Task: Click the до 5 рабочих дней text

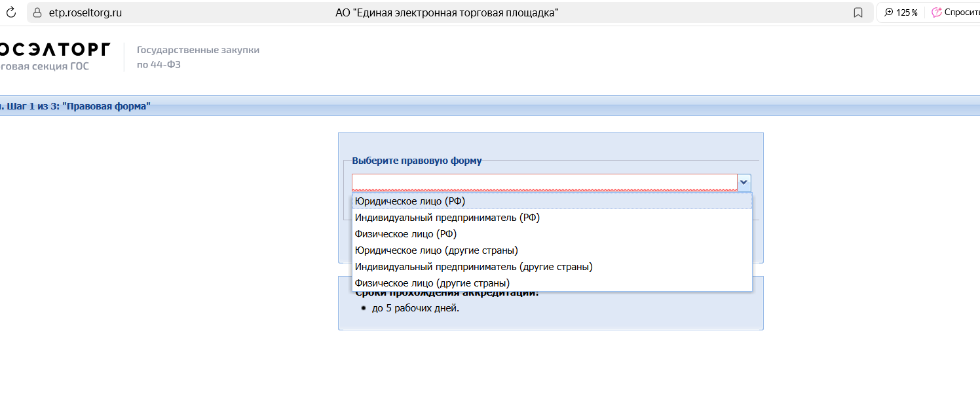Action: [415, 308]
